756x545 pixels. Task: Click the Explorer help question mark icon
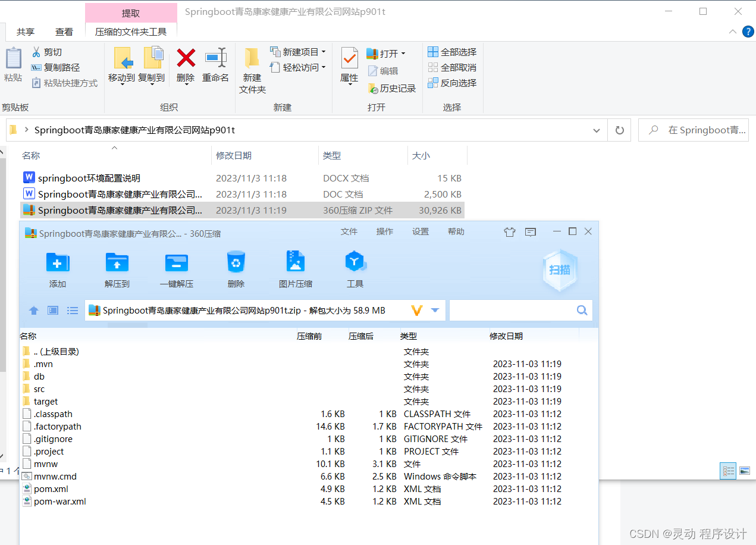[748, 32]
